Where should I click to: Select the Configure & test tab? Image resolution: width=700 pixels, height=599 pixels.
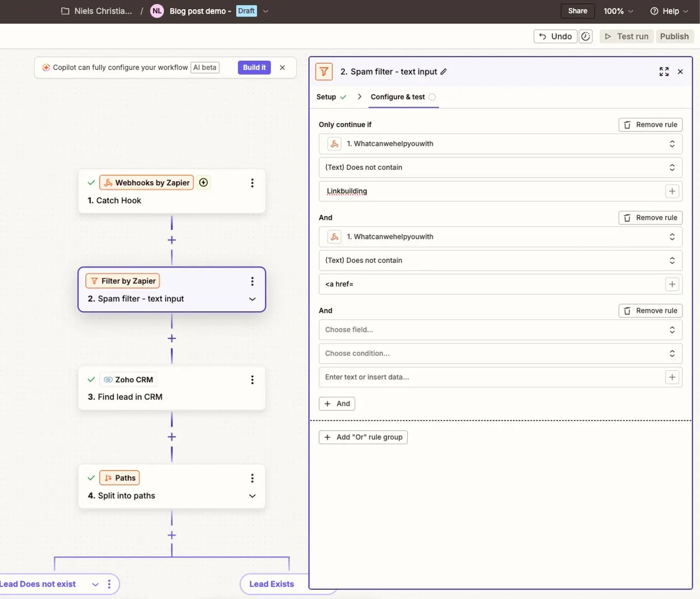[398, 97]
